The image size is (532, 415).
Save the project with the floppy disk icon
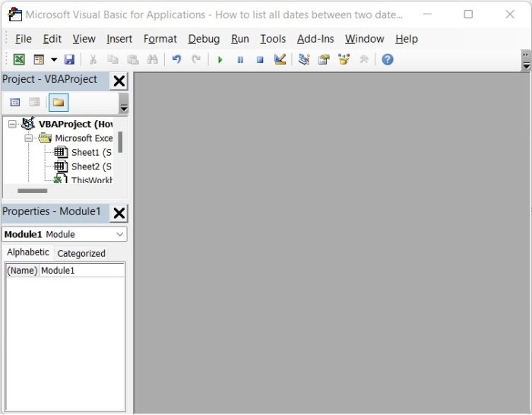coord(69,59)
